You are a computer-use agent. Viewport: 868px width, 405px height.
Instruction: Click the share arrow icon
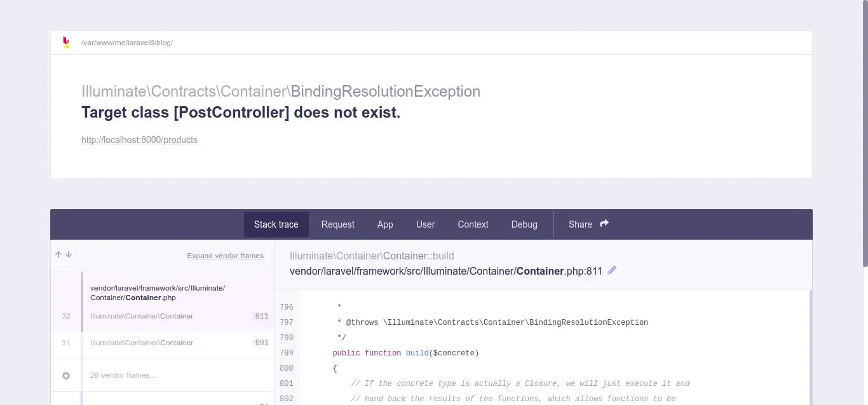point(604,224)
